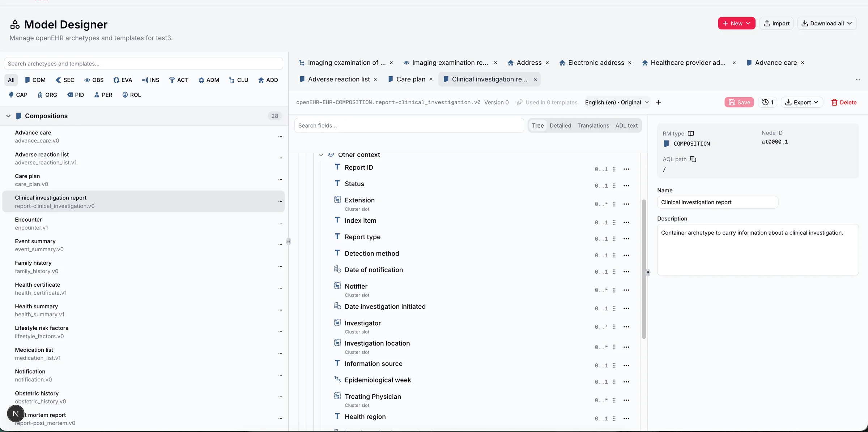868x432 pixels.
Task: Collapse the Other context node
Action: pyautogui.click(x=321, y=155)
